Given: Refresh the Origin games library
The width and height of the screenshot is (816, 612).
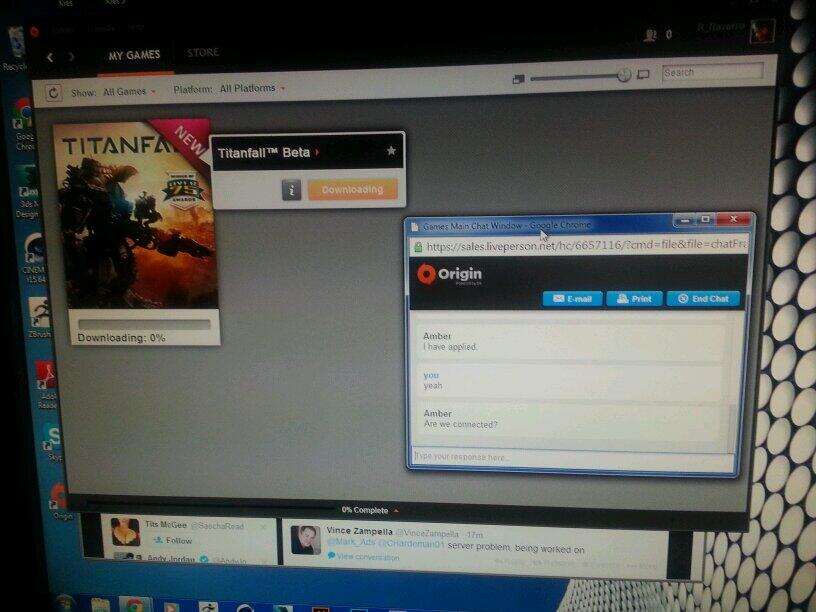Looking at the screenshot, I should coord(53,93).
